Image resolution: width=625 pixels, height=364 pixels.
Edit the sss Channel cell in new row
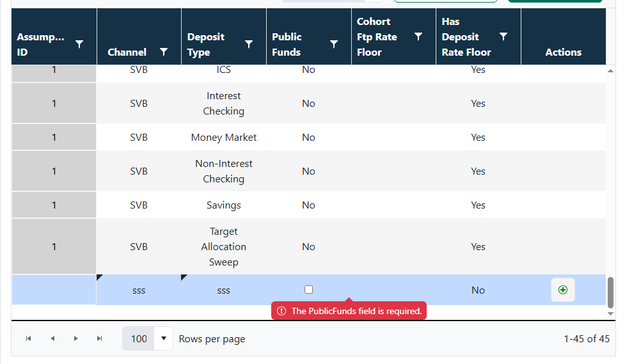(x=139, y=290)
